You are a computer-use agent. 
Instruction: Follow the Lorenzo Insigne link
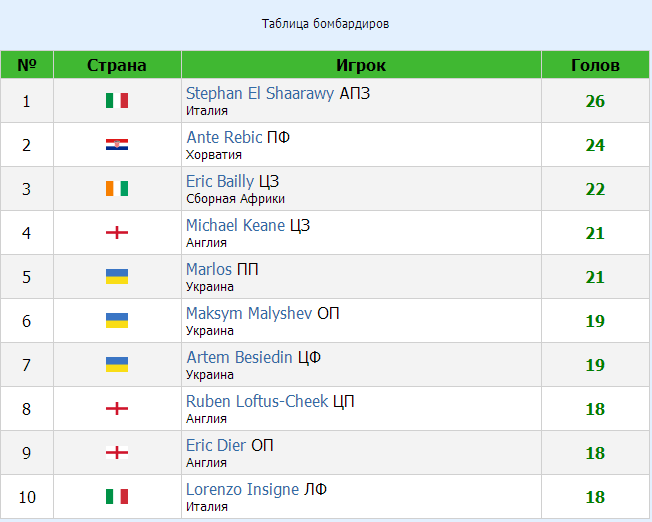click(242, 490)
